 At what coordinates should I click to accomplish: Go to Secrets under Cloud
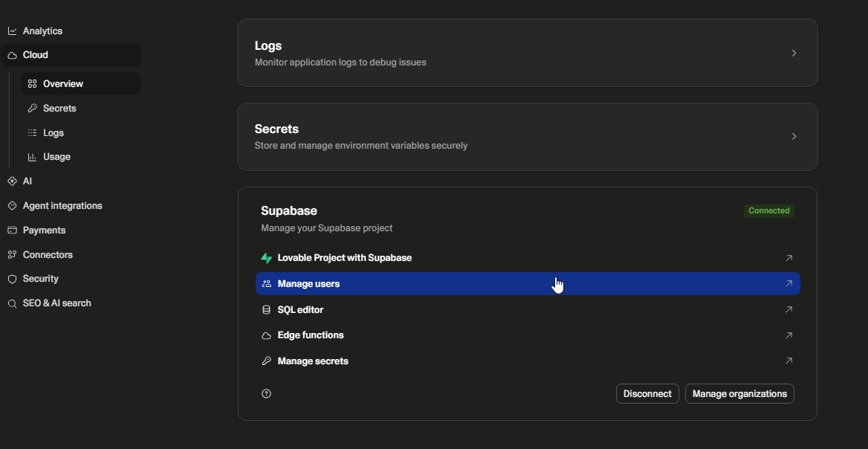[x=80, y=109]
